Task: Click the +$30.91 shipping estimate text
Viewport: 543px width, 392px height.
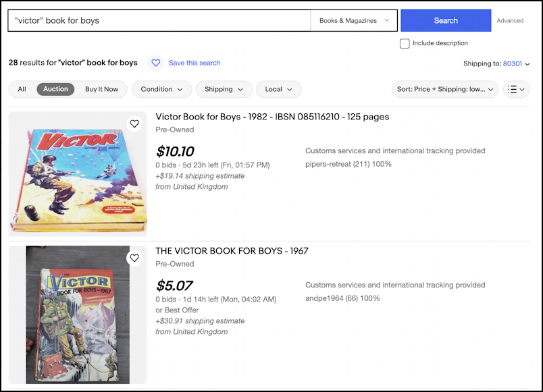Action: (x=200, y=321)
